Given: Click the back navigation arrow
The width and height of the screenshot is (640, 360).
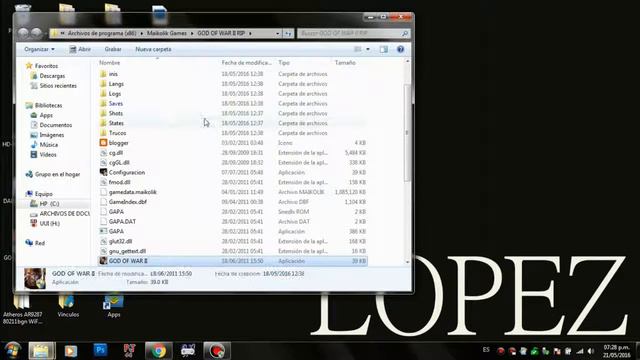Looking at the screenshot, I should point(24,33).
